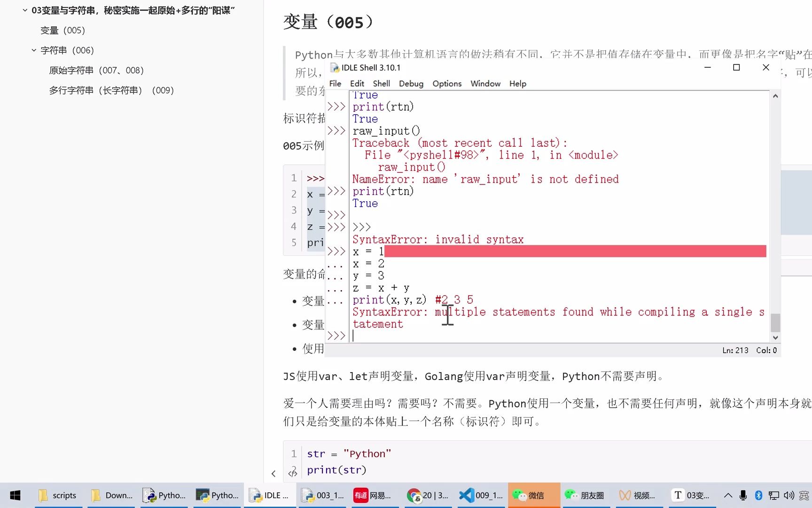This screenshot has width=812, height=508.
Task: Click IDLE scrollbar down arrow
Action: click(x=775, y=337)
